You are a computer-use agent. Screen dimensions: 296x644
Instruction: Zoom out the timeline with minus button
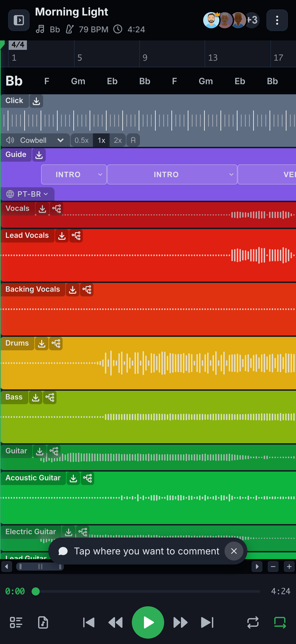274,567
